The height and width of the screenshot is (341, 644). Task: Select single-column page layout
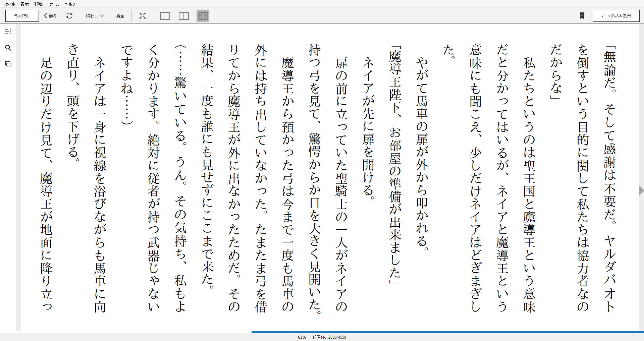pyautogui.click(x=165, y=16)
